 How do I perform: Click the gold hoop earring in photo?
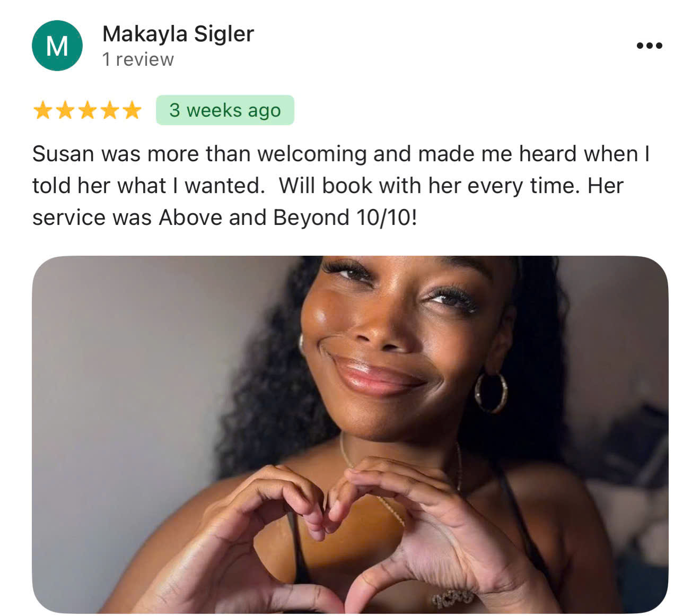point(491,393)
